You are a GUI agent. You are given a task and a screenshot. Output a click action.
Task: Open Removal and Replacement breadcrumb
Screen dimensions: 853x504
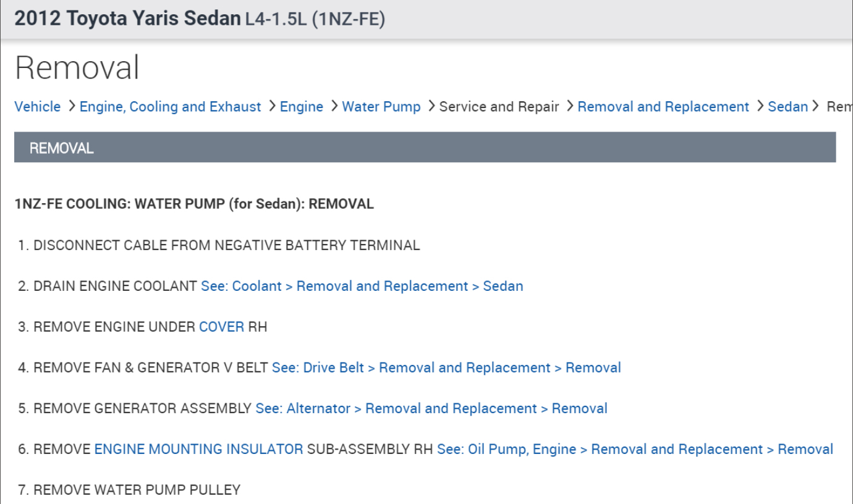pos(663,107)
